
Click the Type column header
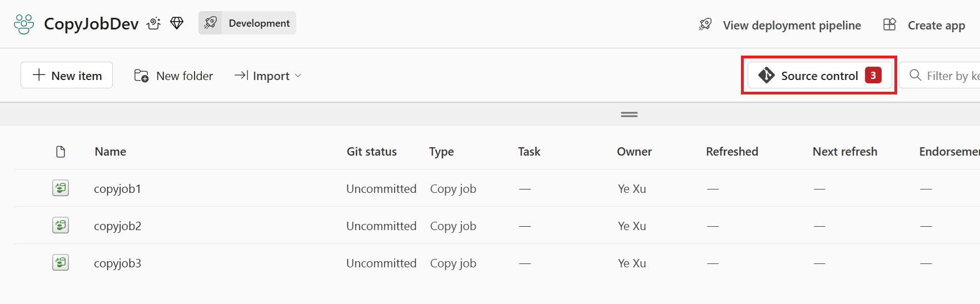[441, 152]
